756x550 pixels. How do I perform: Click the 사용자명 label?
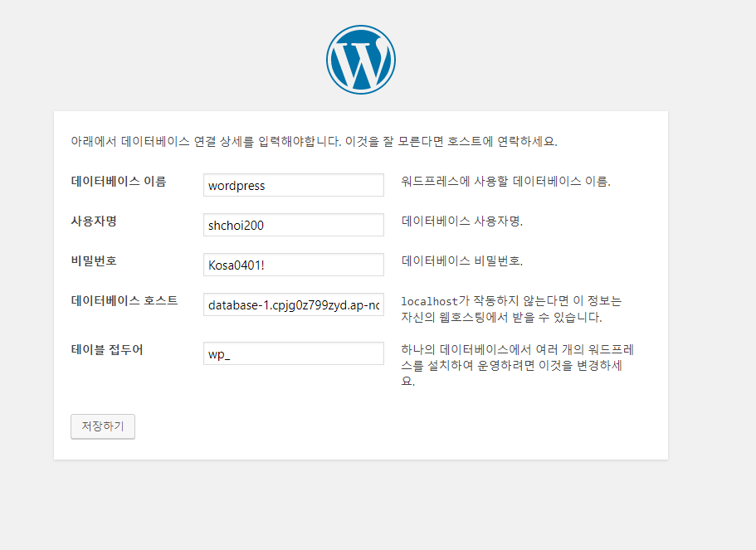pos(94,221)
